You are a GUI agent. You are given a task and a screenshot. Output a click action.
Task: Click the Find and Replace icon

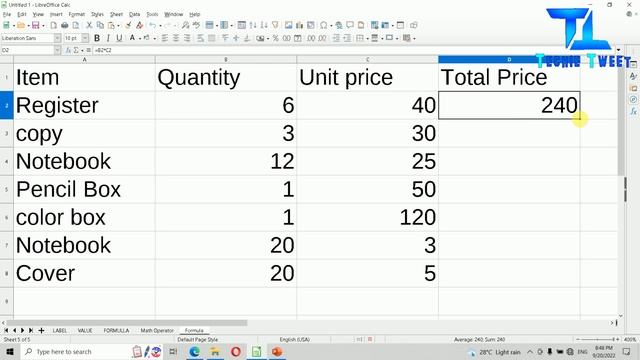pyautogui.click(x=185, y=25)
